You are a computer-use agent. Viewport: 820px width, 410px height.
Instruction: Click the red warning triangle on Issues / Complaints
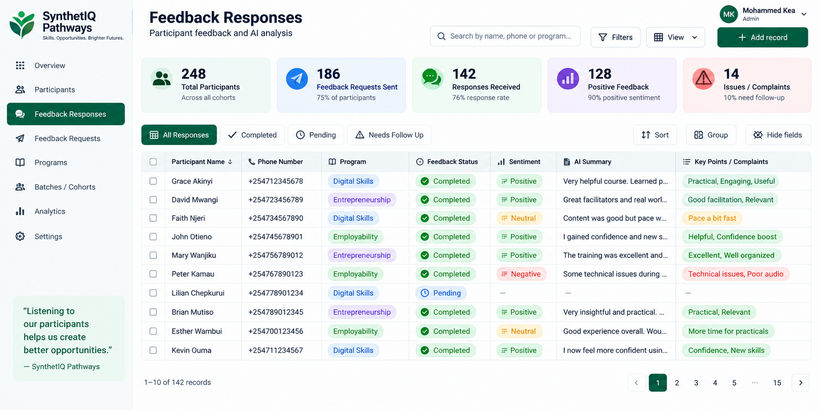(x=703, y=78)
